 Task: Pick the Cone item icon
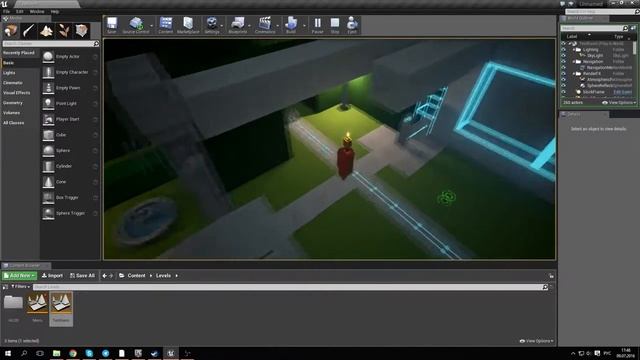pos(48,182)
